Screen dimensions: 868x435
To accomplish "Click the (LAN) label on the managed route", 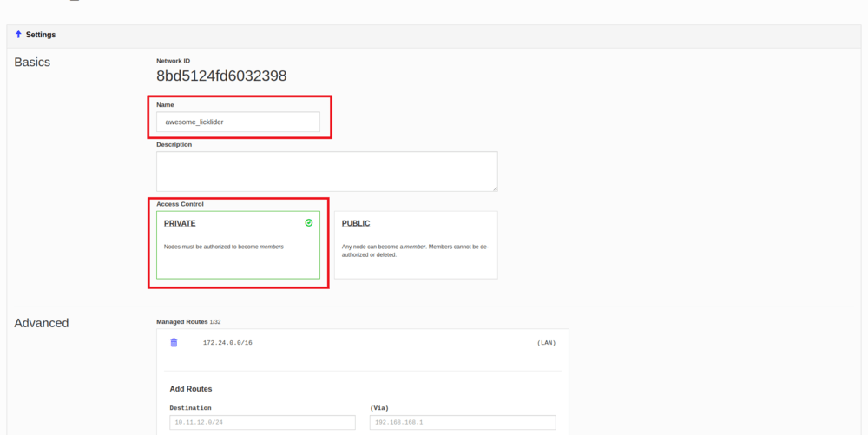I will pos(546,343).
